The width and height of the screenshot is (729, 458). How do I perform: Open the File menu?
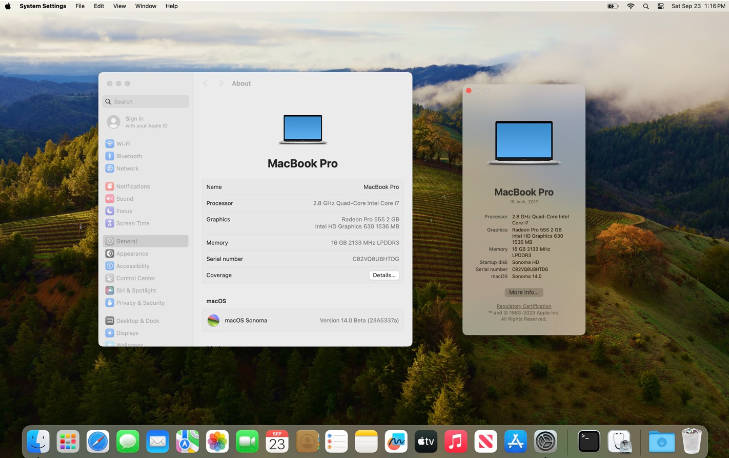coord(80,6)
